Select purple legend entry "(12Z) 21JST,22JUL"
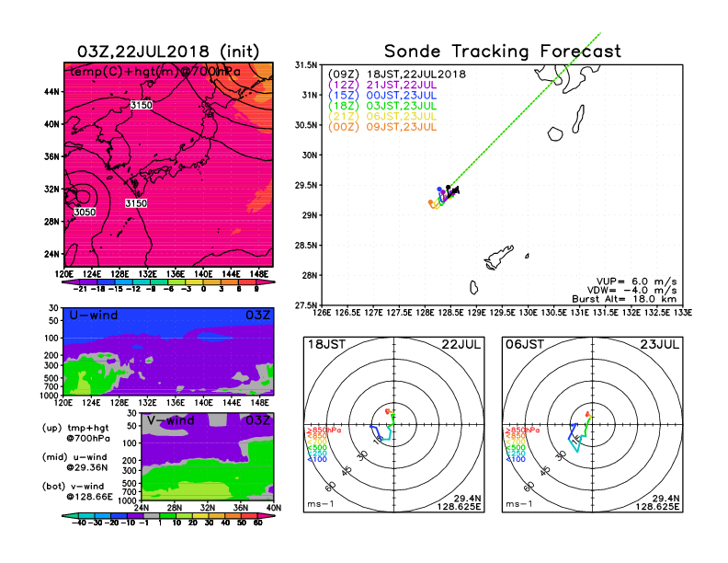Image resolution: width=728 pixels, height=563 pixels. click(382, 85)
